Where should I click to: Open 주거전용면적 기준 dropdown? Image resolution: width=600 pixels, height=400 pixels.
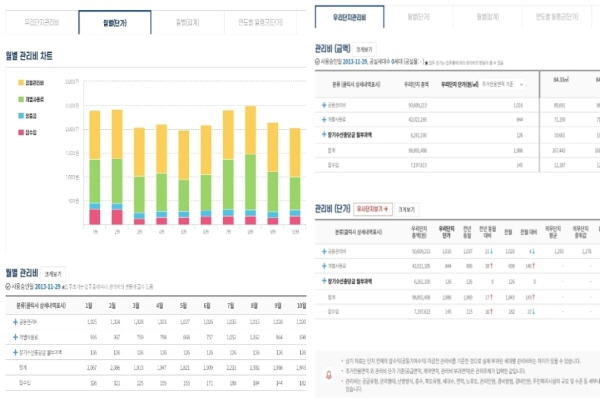click(502, 84)
